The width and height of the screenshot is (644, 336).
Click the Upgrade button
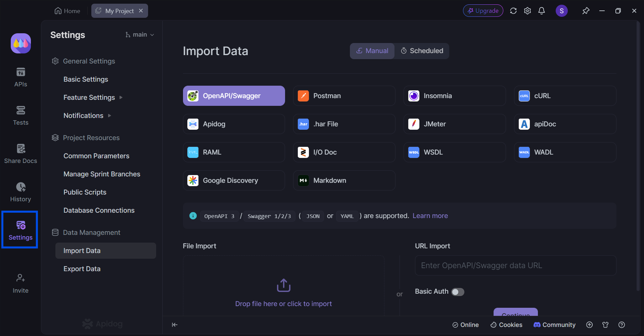[483, 11]
